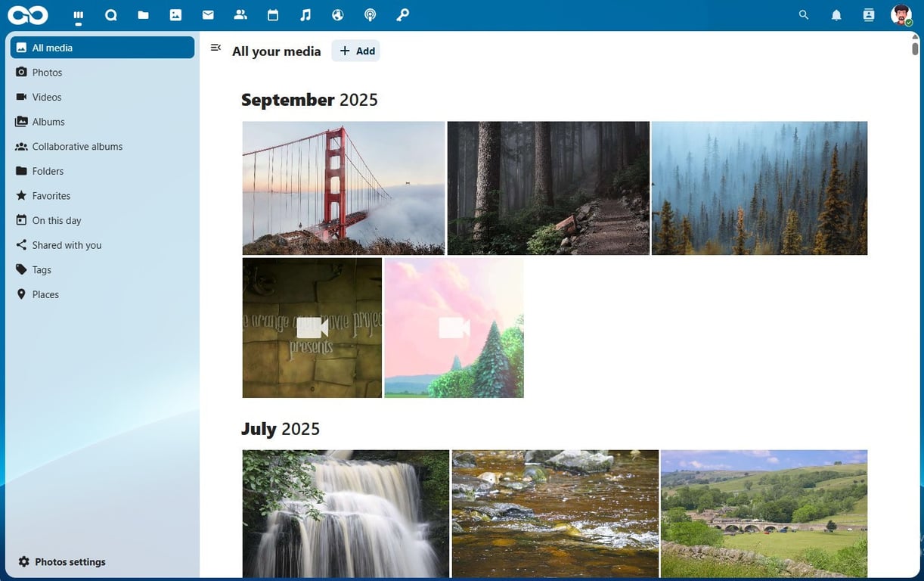Open user avatar account menu
924x581 pixels.
pyautogui.click(x=901, y=15)
